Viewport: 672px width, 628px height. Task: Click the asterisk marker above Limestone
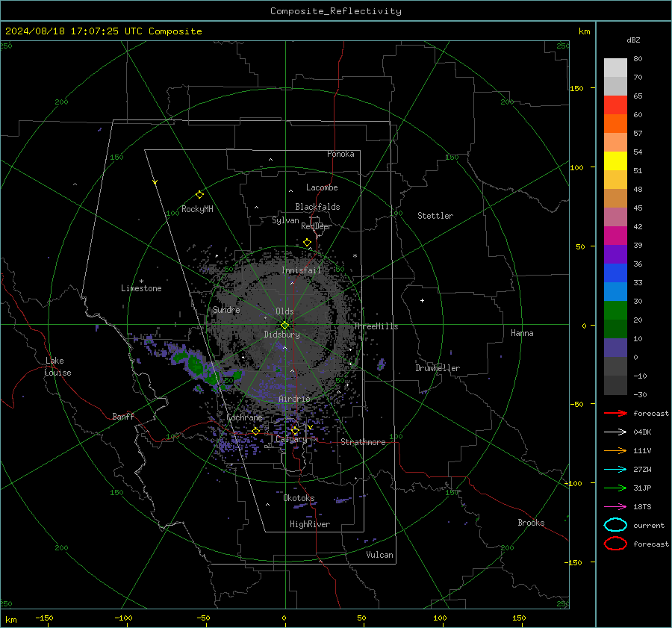pyautogui.click(x=141, y=282)
